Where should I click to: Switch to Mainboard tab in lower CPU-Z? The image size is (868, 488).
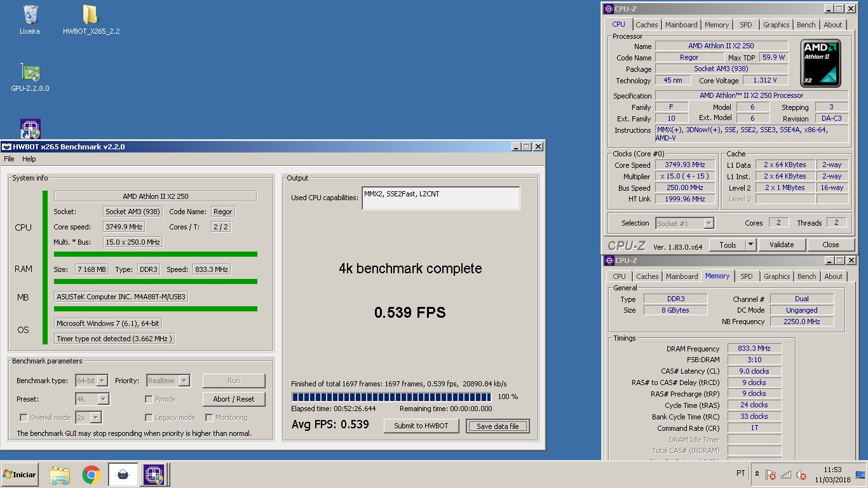click(682, 276)
